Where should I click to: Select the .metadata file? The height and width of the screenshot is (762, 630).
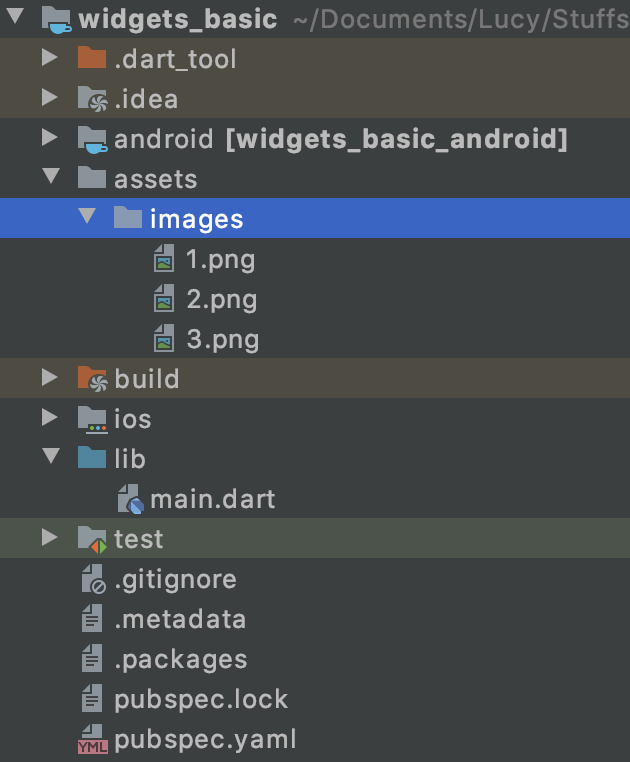click(x=180, y=619)
